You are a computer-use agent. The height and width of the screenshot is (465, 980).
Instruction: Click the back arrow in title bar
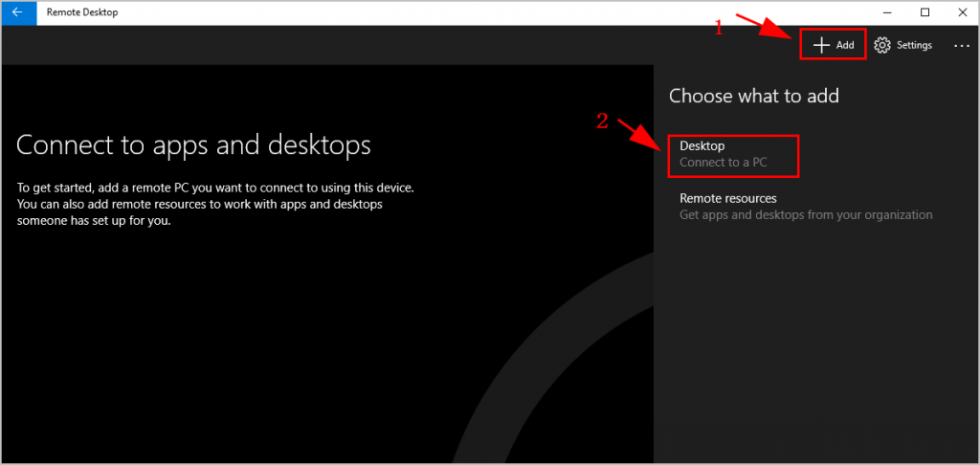coord(17,12)
